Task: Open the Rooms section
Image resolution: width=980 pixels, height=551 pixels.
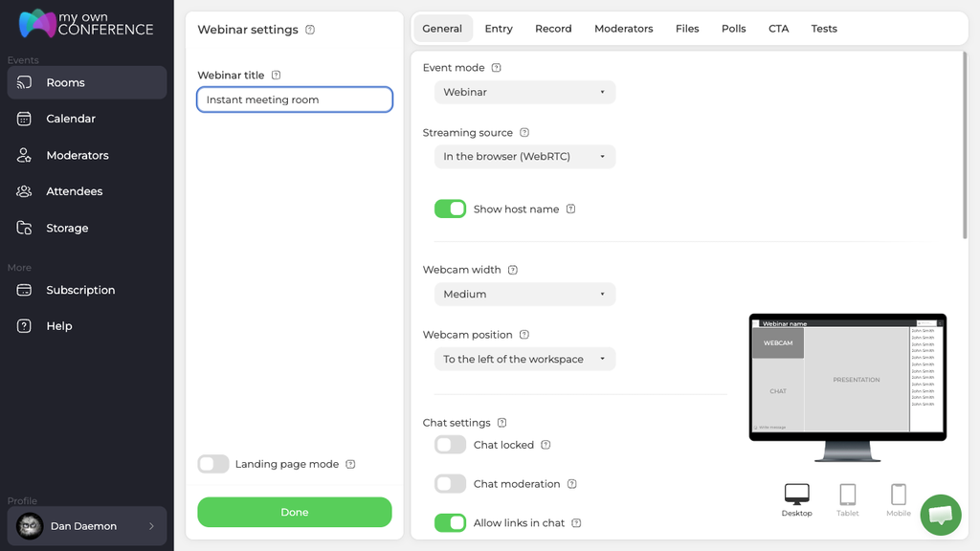Action: pos(87,82)
